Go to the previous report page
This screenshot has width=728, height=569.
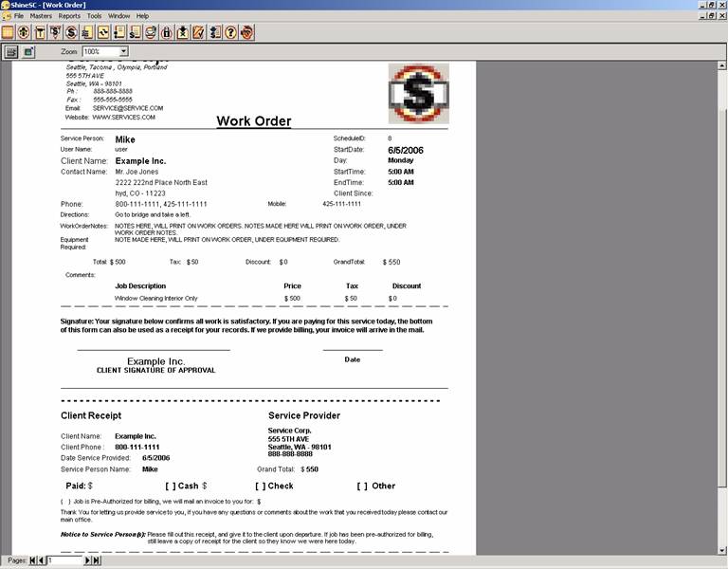(x=42, y=560)
